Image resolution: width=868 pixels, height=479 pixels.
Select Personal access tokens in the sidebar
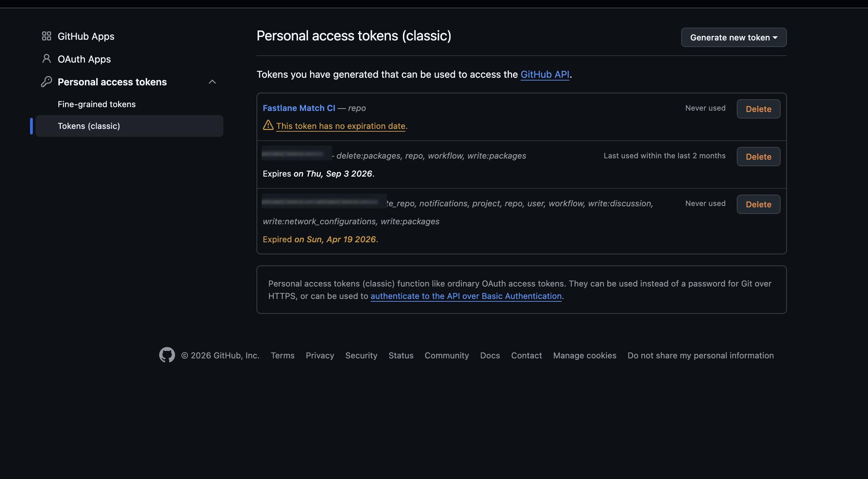point(112,82)
